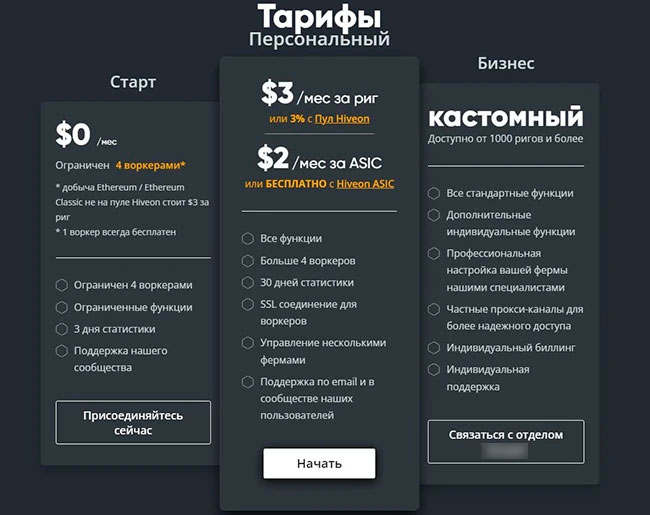
Task: Click hexagon bullet beside "SSL соединение для воркеров"
Action: [x=247, y=305]
